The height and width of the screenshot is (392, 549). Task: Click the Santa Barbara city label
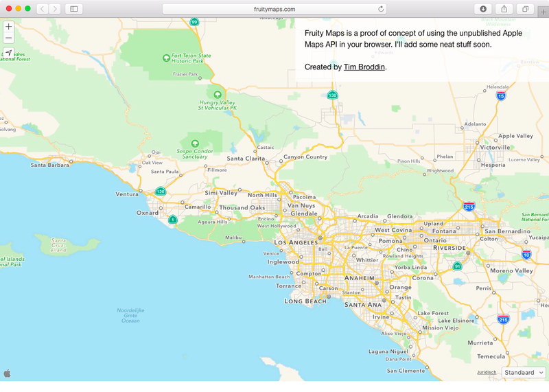click(x=49, y=165)
